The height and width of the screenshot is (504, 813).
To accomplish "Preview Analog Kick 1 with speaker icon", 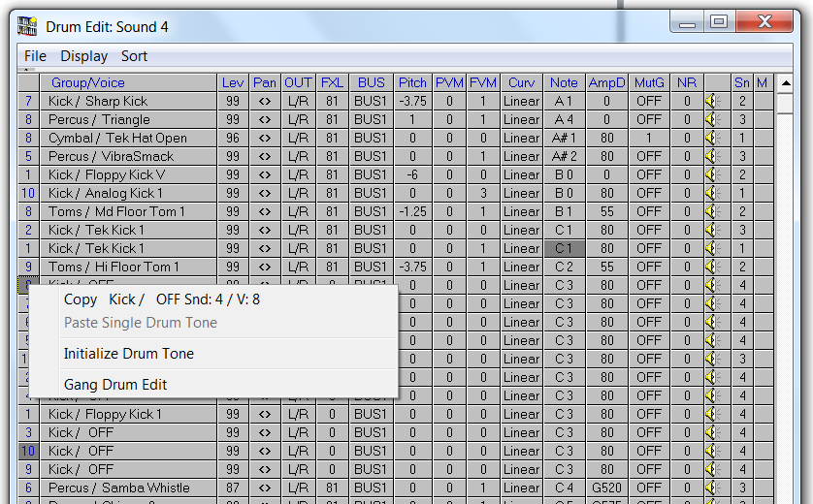I will [x=712, y=193].
